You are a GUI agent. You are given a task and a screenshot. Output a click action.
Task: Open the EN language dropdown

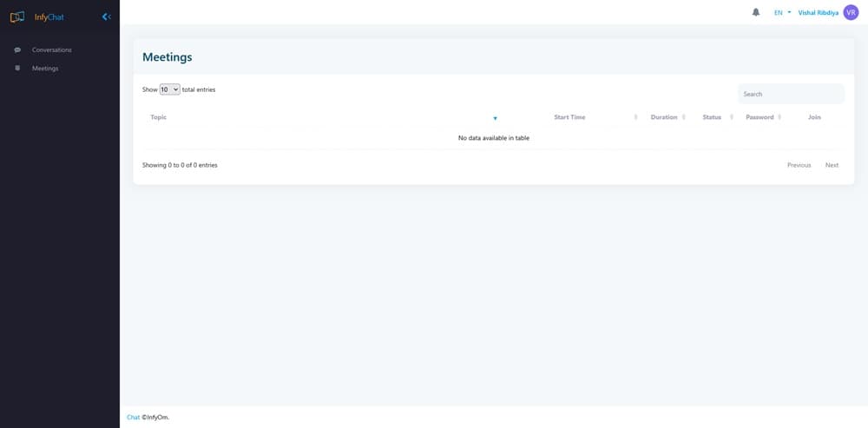click(x=782, y=13)
